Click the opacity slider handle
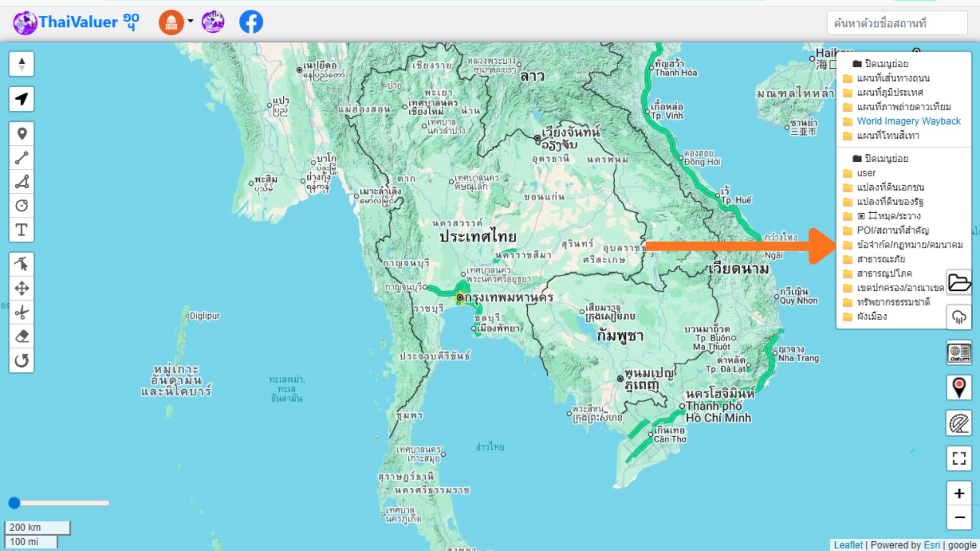980x551 pixels. click(x=14, y=503)
